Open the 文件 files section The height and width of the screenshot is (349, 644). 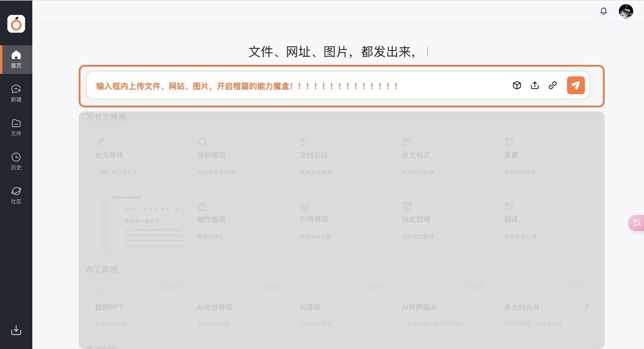[x=16, y=127]
